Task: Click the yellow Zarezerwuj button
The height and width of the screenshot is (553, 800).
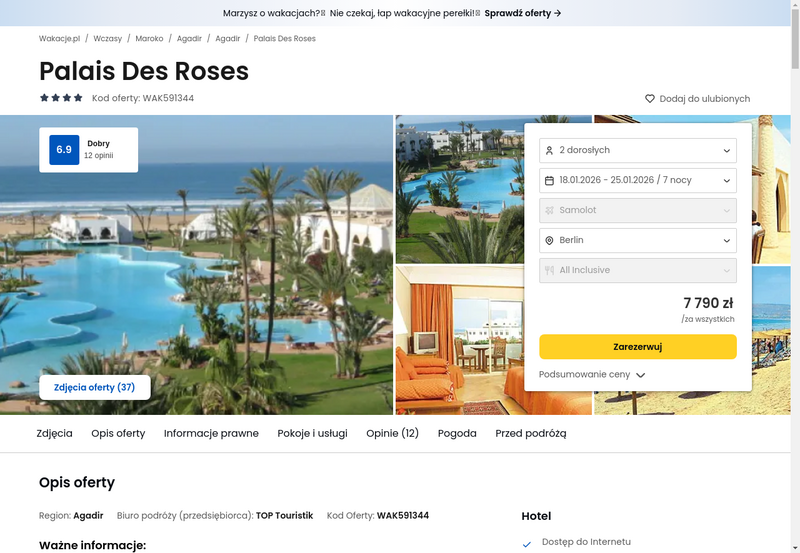Action: [x=638, y=347]
